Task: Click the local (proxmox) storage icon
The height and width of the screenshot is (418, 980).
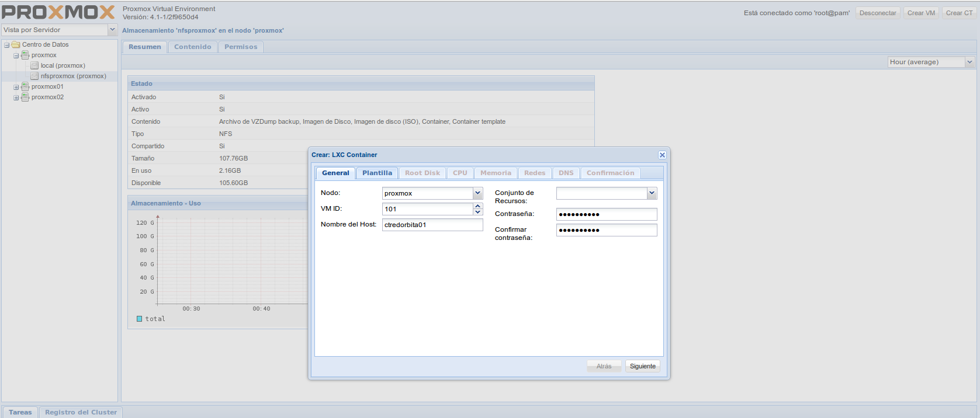Action: [34, 65]
